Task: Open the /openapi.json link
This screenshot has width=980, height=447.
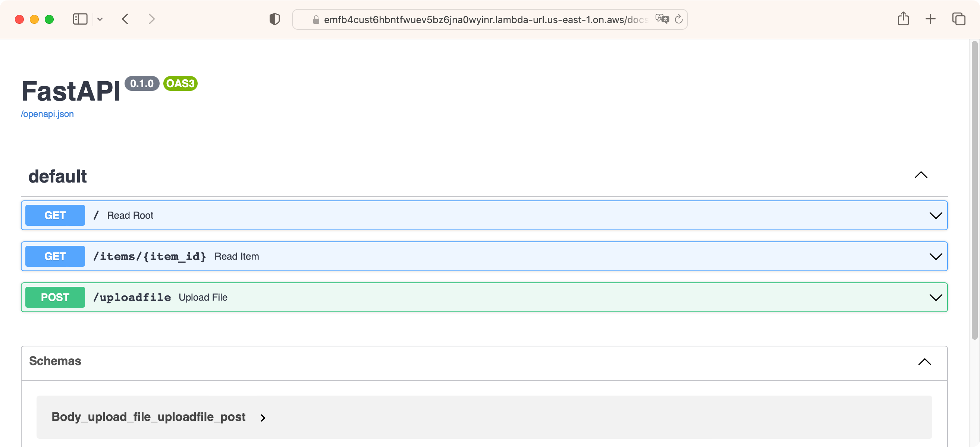Action: coord(47,114)
